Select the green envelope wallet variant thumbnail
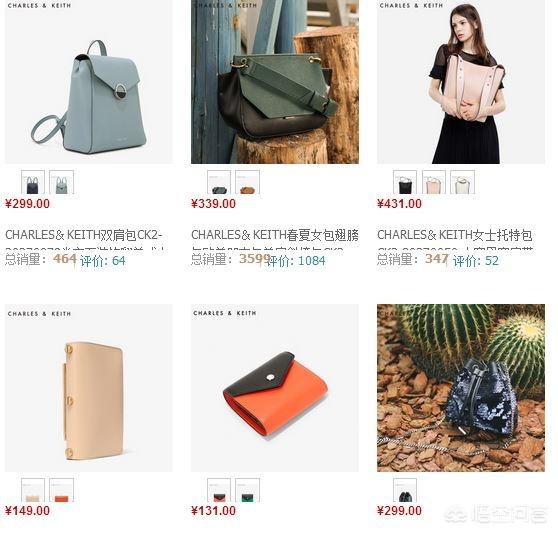The width and height of the screenshot is (558, 533). pyautogui.click(x=247, y=490)
